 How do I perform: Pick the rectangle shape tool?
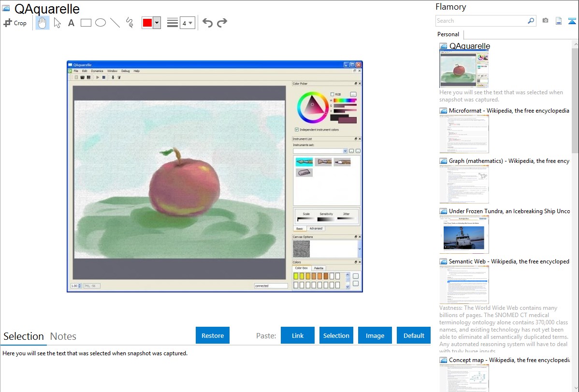click(86, 23)
